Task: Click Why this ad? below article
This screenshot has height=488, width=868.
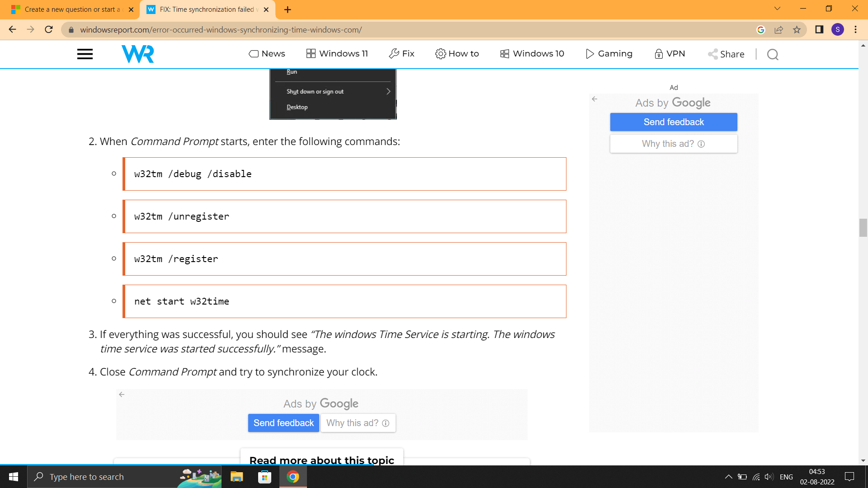Action: (x=358, y=423)
